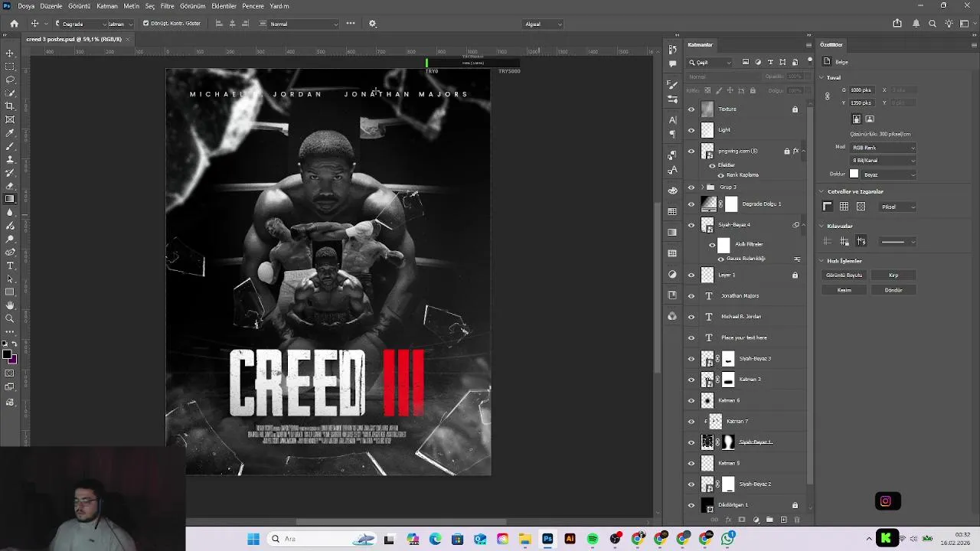This screenshot has height=551, width=980.
Task: Hide the Katman 6 layer
Action: coord(691,400)
